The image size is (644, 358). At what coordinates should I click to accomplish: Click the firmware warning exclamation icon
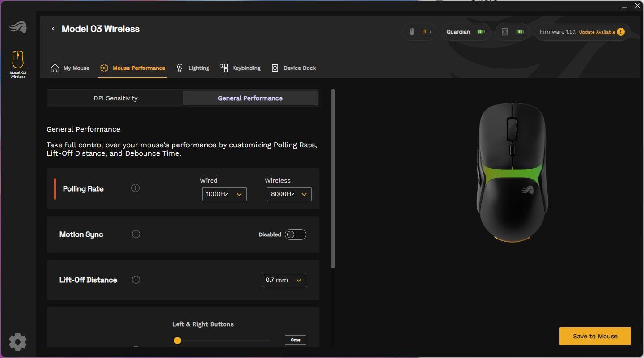click(621, 32)
